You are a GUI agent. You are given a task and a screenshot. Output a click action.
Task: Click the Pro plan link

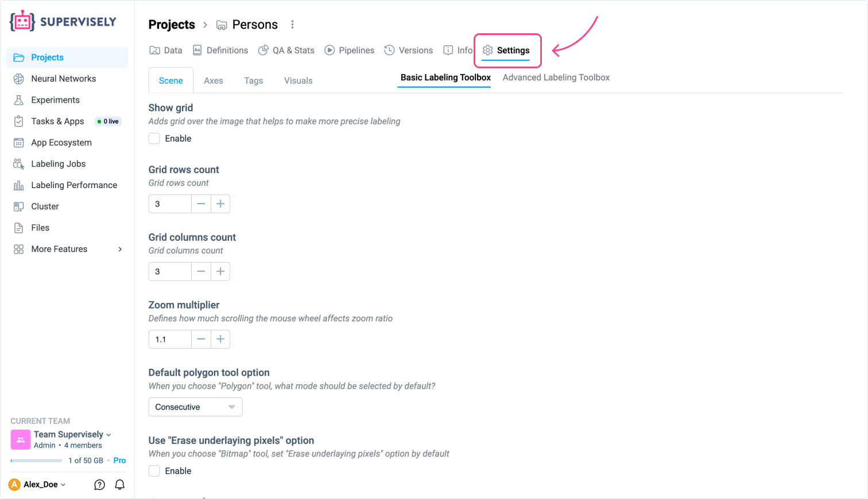pyautogui.click(x=119, y=460)
